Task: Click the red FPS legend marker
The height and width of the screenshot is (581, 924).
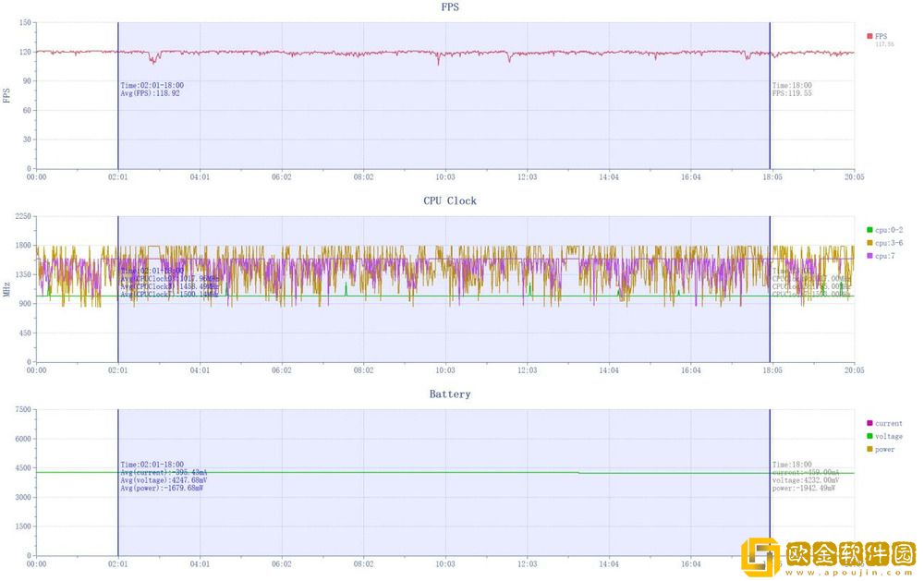Action: (x=869, y=36)
